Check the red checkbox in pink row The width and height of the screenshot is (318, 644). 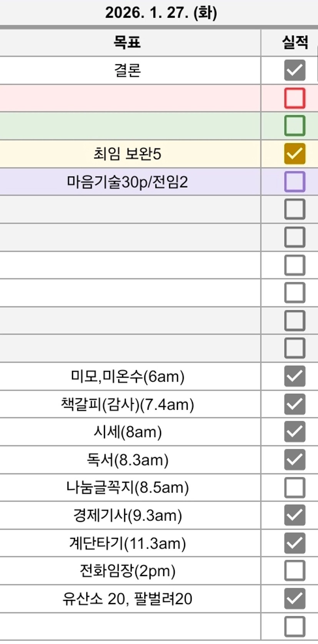[x=295, y=98]
